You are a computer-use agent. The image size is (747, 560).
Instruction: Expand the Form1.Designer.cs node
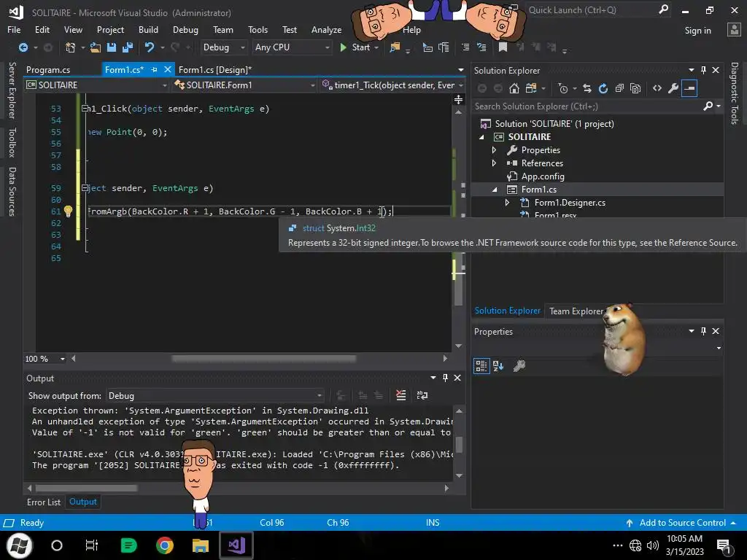[508, 203]
